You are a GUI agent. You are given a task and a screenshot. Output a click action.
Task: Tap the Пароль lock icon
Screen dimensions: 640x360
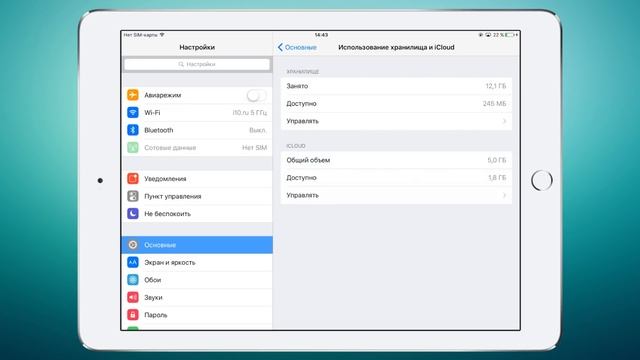coord(133,315)
